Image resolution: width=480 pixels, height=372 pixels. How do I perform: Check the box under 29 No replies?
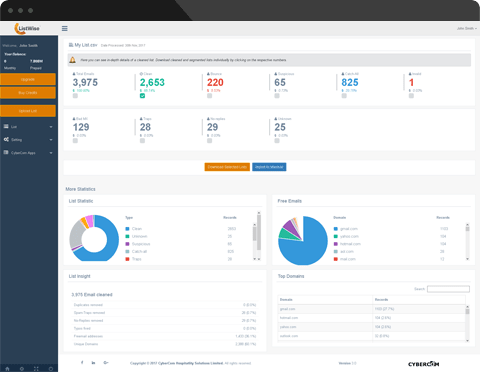[x=209, y=141]
